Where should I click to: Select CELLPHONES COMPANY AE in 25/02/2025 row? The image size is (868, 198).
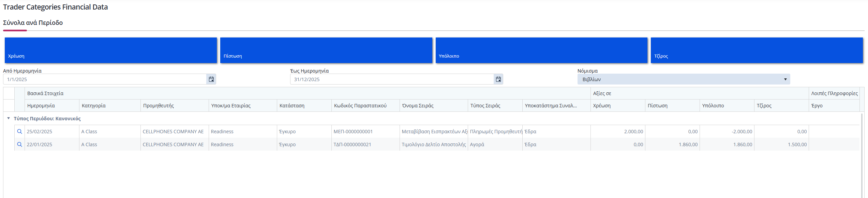pyautogui.click(x=175, y=132)
